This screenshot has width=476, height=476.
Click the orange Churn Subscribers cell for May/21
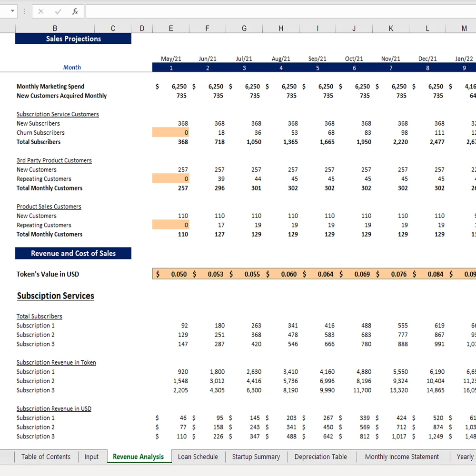click(171, 132)
